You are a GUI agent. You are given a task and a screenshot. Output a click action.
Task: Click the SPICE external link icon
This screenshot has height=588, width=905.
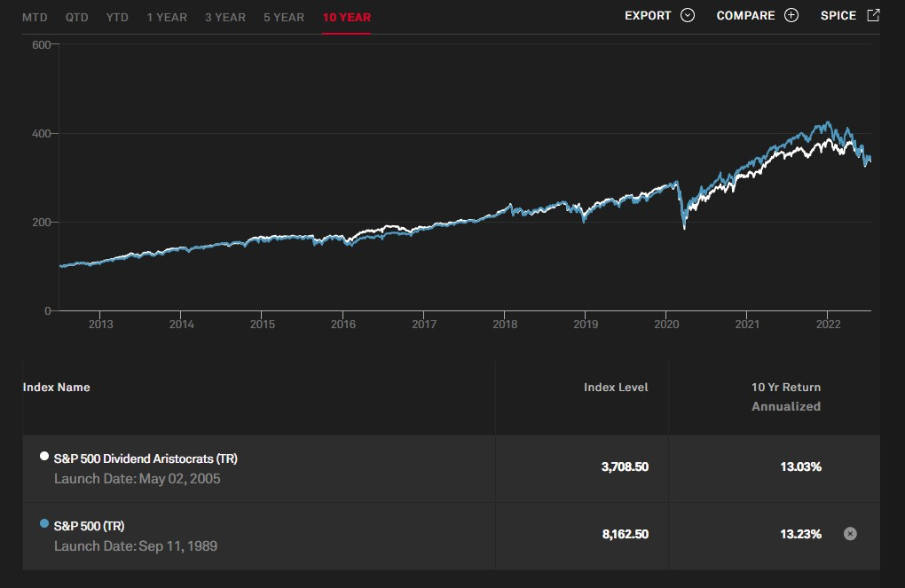pos(873,15)
